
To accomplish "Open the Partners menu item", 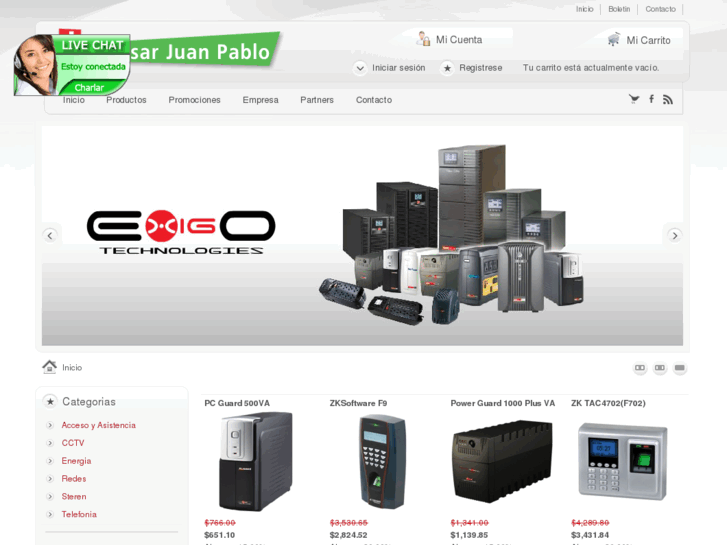I will point(317,100).
